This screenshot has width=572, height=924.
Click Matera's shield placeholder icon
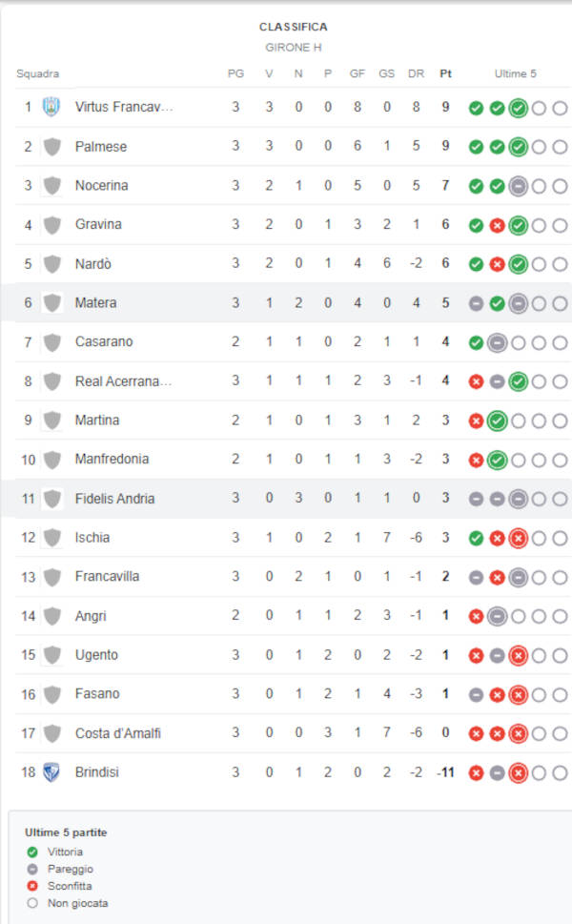tap(52, 303)
